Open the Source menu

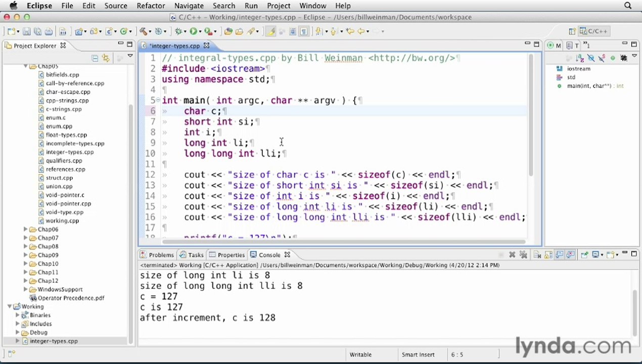coord(116,6)
